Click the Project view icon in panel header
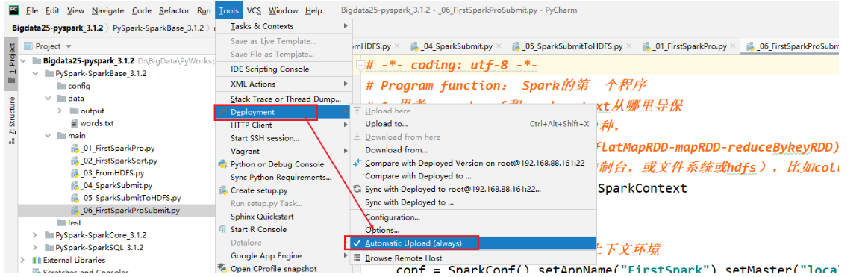The image size is (868, 277). pos(28,46)
